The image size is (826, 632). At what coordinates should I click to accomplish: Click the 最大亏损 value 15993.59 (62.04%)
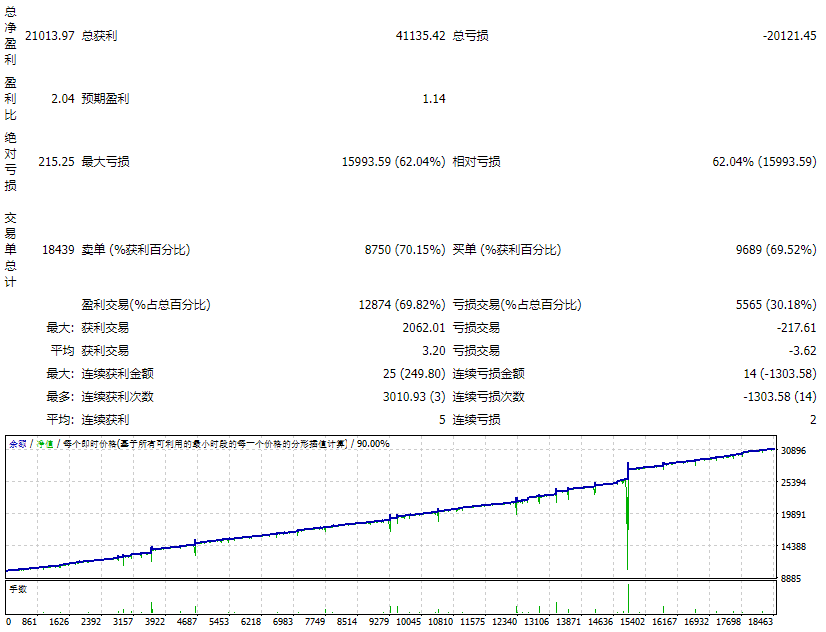click(393, 162)
